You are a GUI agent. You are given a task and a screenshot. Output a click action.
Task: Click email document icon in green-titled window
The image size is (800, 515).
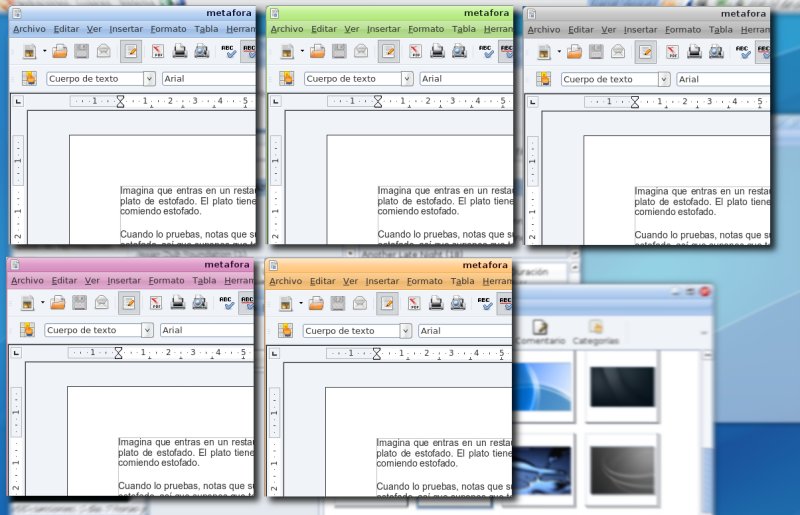[x=361, y=51]
